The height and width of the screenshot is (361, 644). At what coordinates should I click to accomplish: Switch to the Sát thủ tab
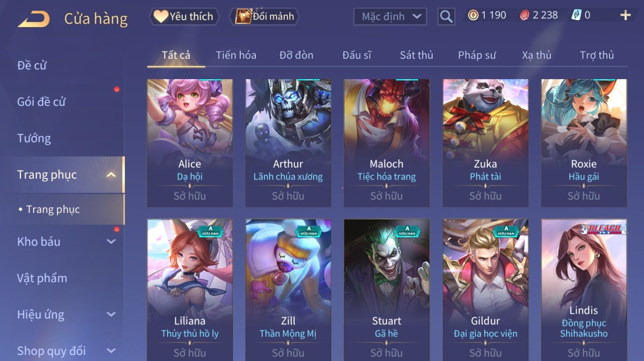(x=416, y=55)
